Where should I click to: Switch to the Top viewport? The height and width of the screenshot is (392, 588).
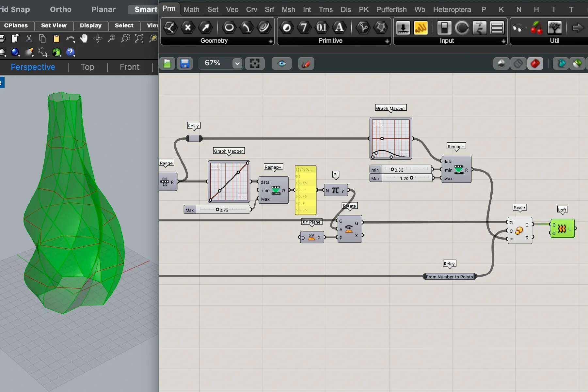(87, 67)
